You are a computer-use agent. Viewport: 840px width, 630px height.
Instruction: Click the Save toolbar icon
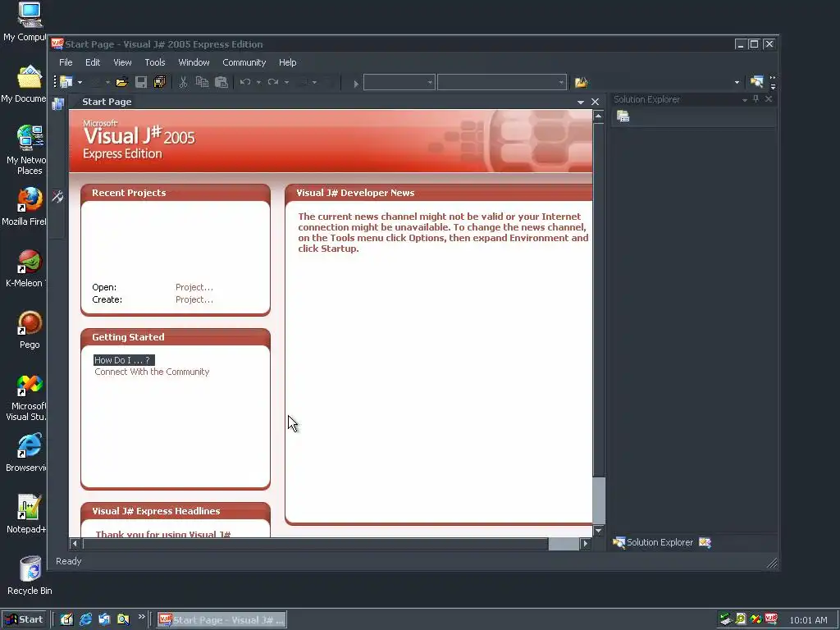[141, 82]
